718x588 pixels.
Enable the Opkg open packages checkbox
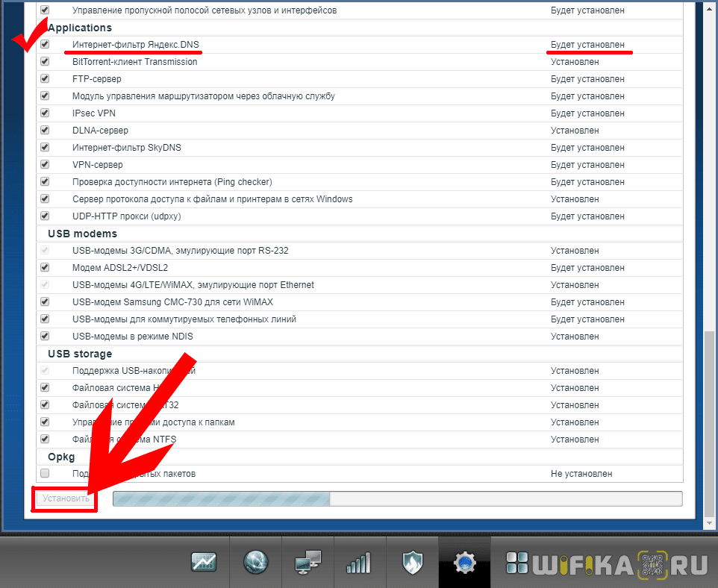[x=45, y=474]
